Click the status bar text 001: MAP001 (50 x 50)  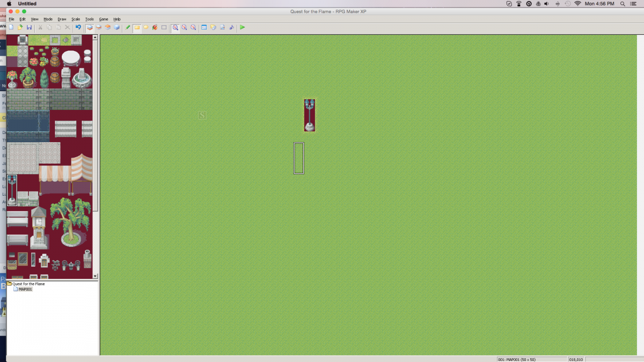pos(518,359)
